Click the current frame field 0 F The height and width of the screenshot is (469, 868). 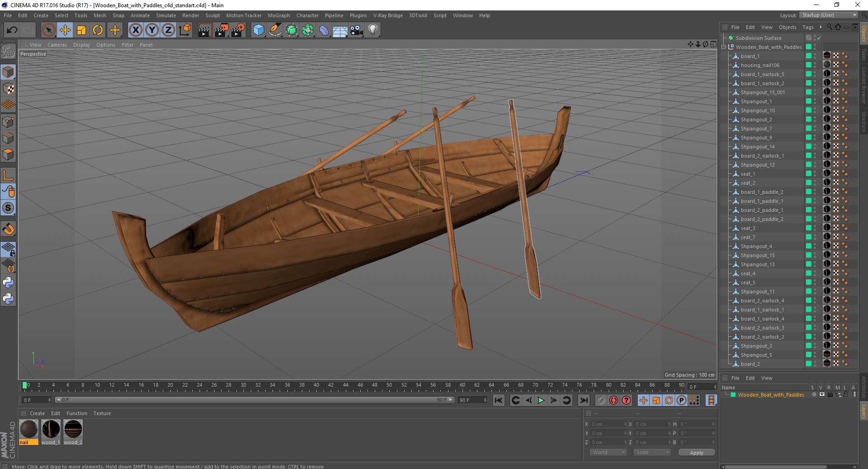pos(36,400)
